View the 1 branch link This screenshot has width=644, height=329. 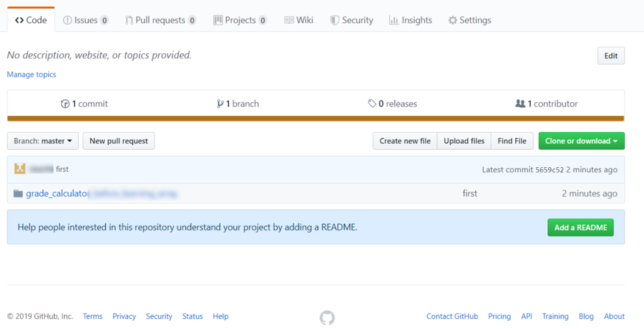[x=238, y=104]
